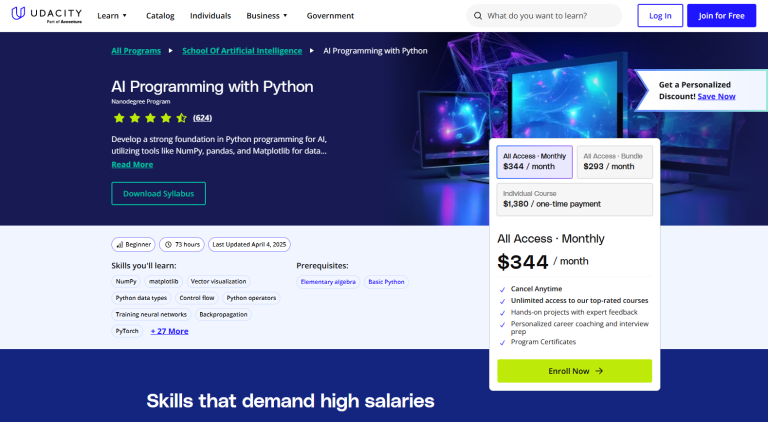Click the Skills that demand high salaries heading
The image size is (768, 422).
pos(290,401)
